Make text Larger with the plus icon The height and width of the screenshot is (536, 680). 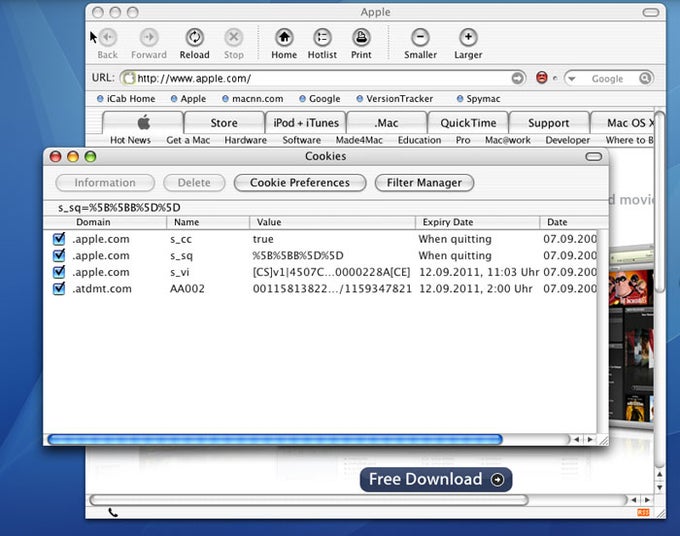tap(468, 38)
